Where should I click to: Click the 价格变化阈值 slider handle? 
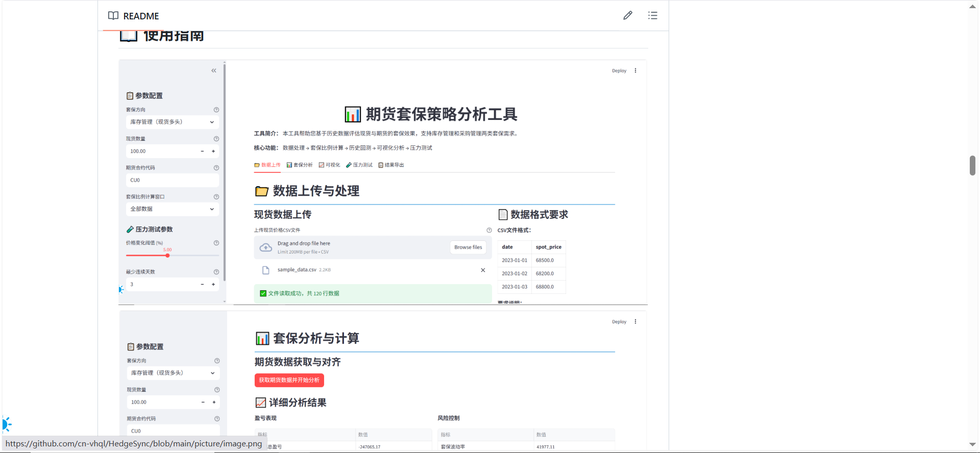tap(167, 256)
